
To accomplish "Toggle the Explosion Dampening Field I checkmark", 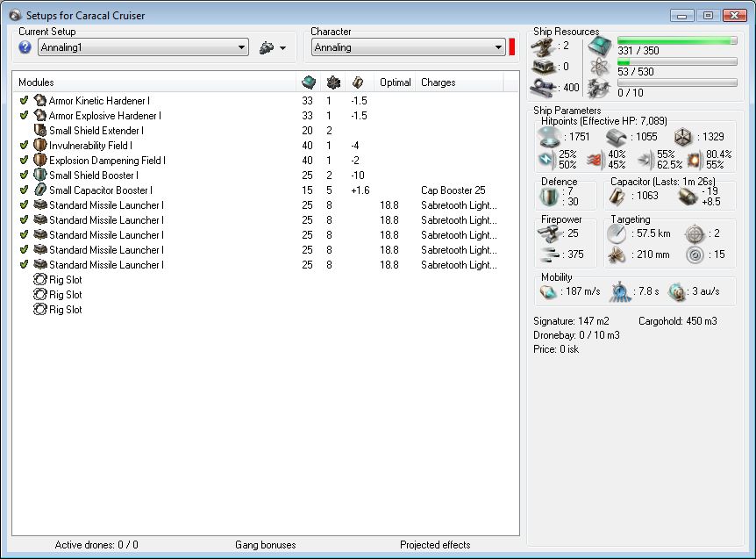I will pyautogui.click(x=24, y=160).
